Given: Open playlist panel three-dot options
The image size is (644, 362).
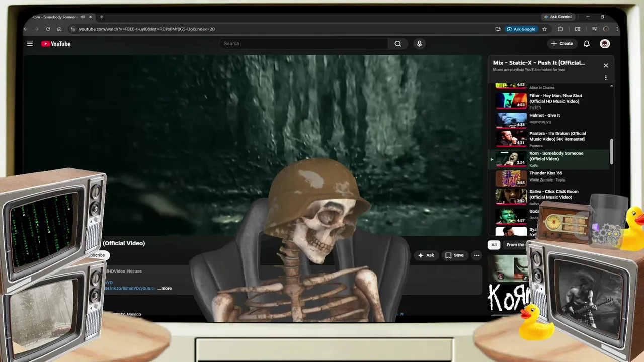Looking at the screenshot, I should pos(606,78).
